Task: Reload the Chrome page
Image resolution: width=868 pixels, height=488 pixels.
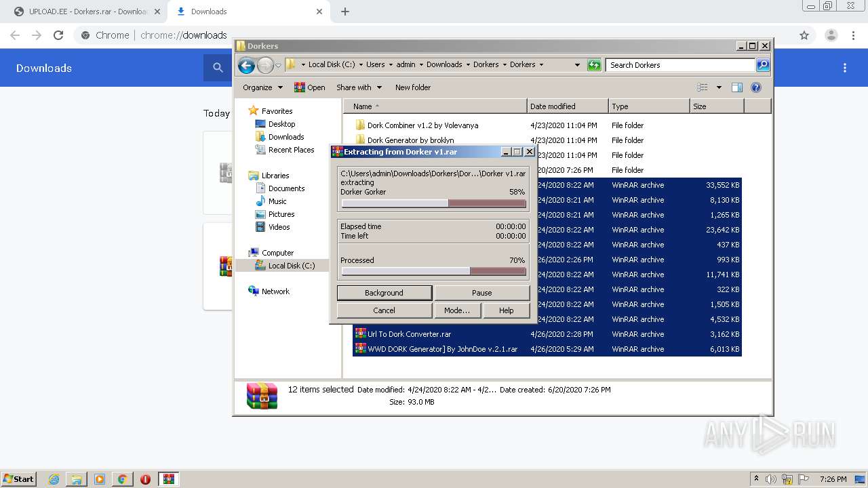Action: tap(58, 35)
